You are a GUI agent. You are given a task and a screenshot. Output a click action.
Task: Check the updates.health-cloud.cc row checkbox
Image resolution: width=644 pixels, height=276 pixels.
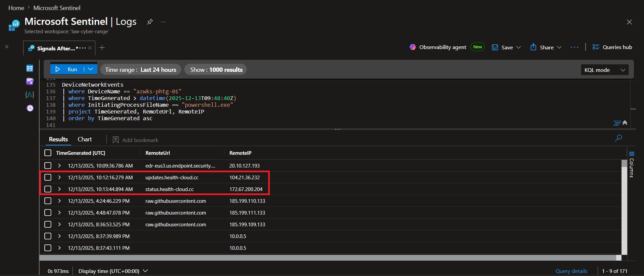[x=48, y=177]
